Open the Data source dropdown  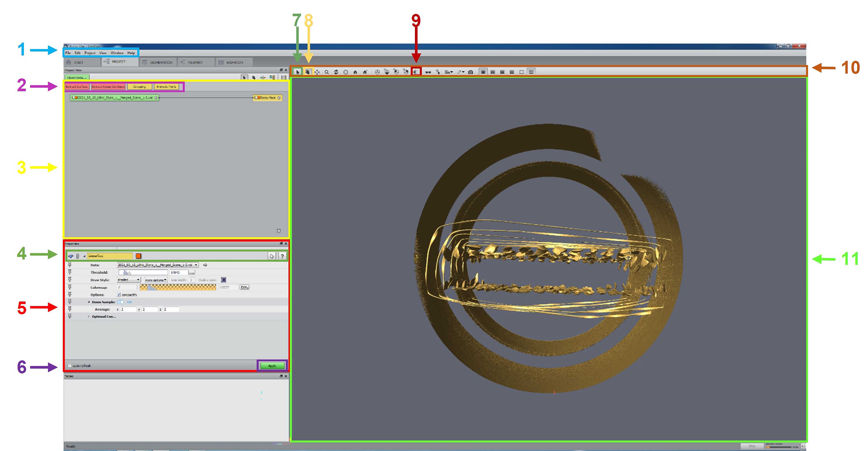pyautogui.click(x=158, y=265)
